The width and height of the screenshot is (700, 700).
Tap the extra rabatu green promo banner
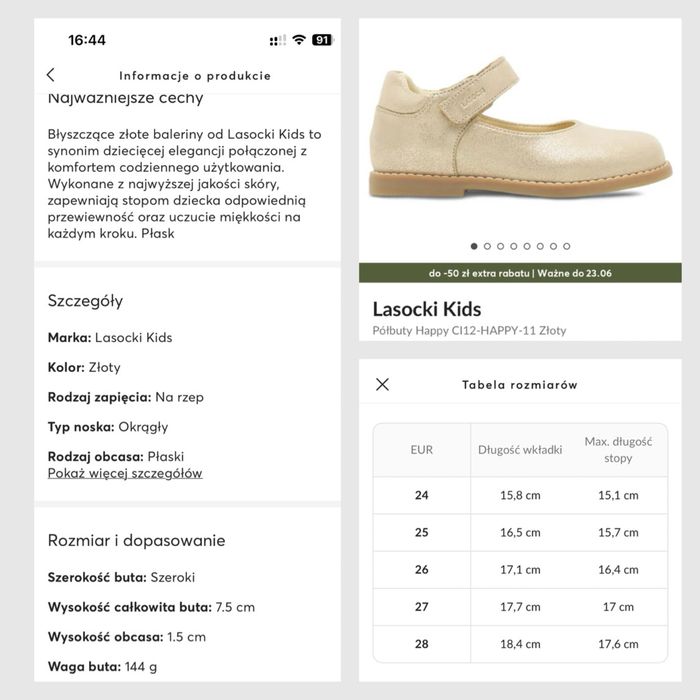pyautogui.click(x=520, y=273)
